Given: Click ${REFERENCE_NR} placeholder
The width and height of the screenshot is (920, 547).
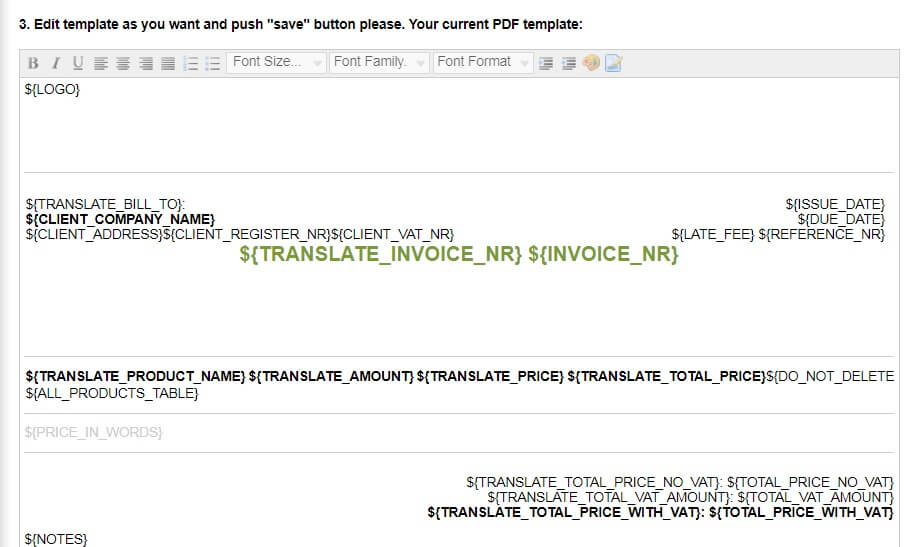Looking at the screenshot, I should point(821,235).
